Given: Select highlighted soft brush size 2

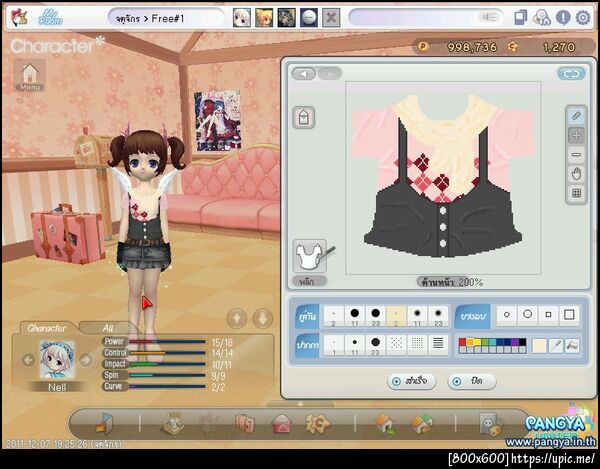Looking at the screenshot, I should pos(396,316).
